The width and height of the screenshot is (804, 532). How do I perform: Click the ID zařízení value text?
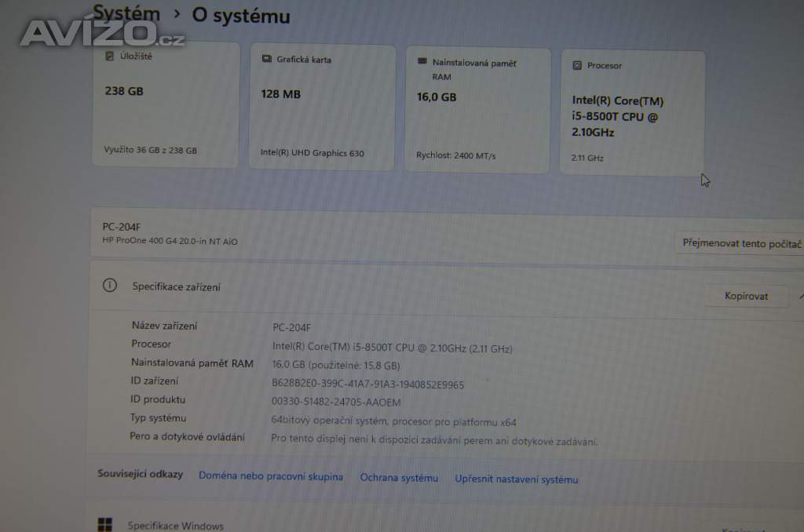[x=367, y=384]
